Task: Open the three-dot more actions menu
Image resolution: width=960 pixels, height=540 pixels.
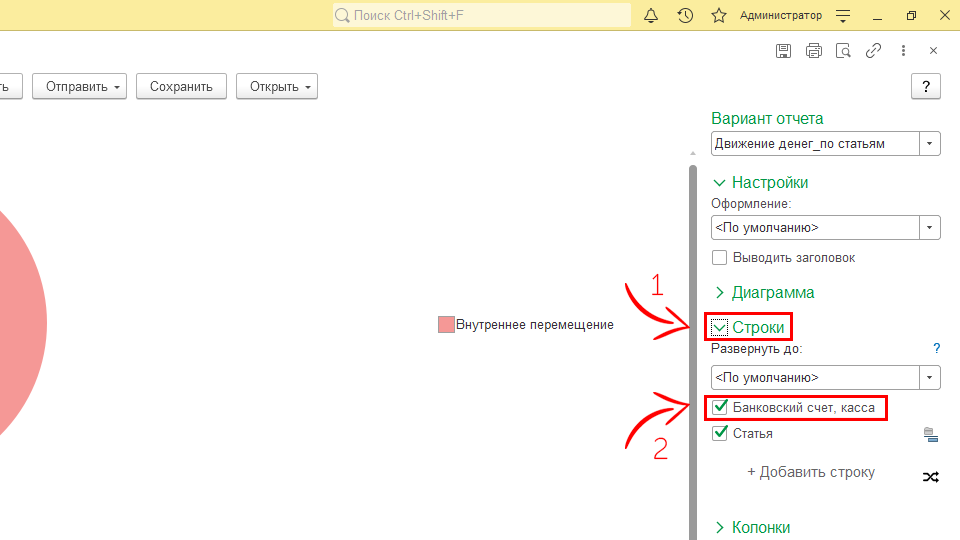Action: pyautogui.click(x=903, y=50)
